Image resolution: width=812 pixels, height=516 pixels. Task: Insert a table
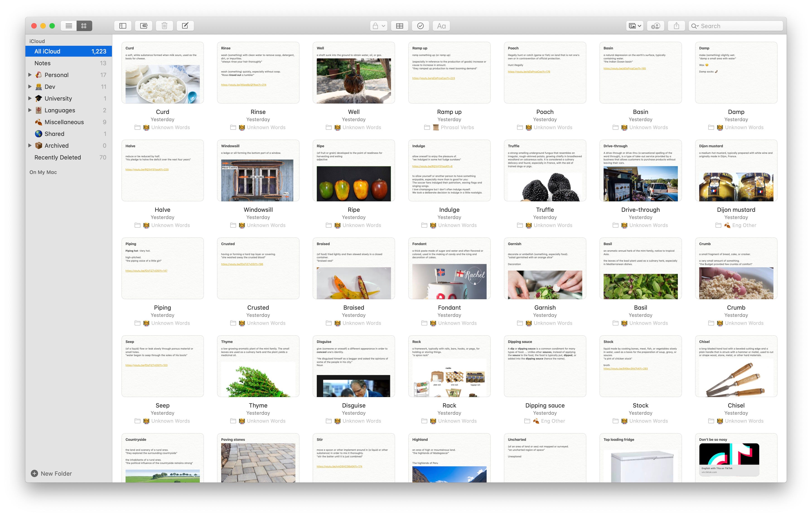click(400, 26)
